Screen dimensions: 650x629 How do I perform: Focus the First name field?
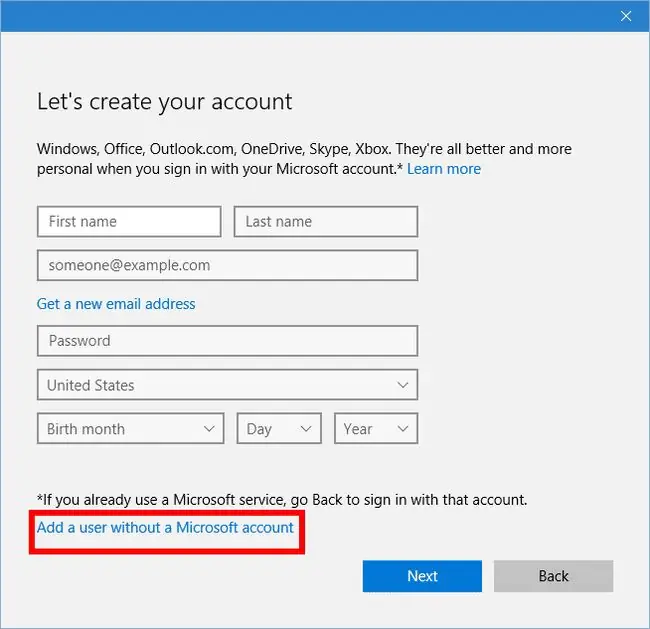[129, 221]
